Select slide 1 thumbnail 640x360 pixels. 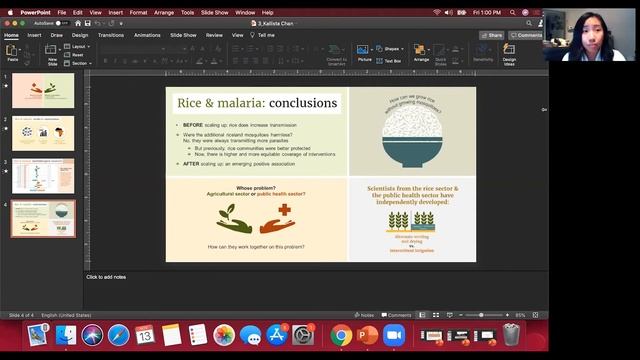click(x=43, y=91)
